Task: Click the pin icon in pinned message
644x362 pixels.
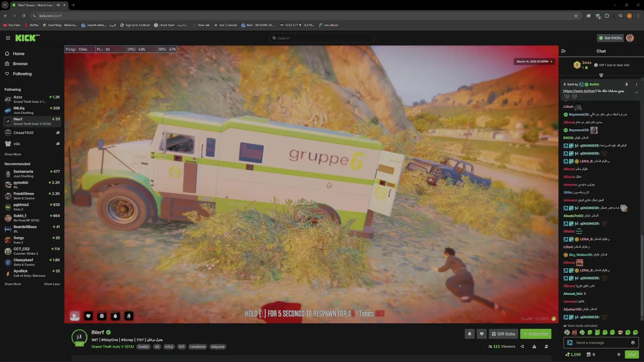Action: [626, 84]
